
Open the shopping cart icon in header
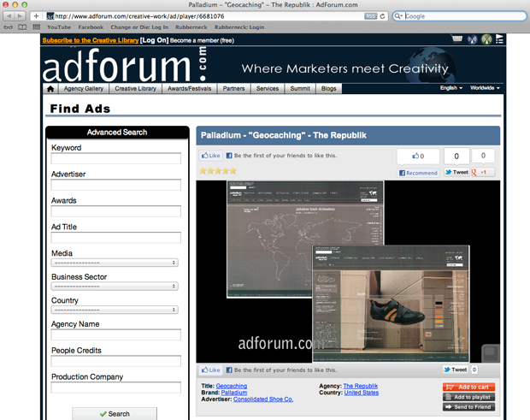pos(457,39)
